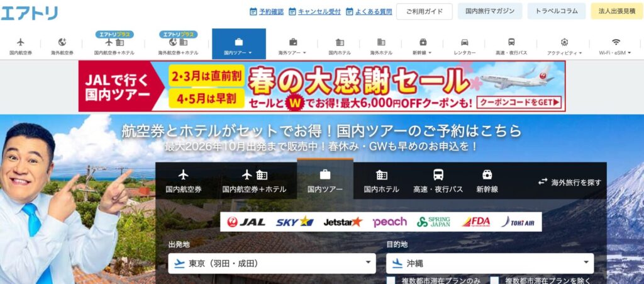Image resolution: width=644 pixels, height=284 pixels.
Task: Click the 国内ホテル building icon in top navigation
Action: tap(340, 42)
